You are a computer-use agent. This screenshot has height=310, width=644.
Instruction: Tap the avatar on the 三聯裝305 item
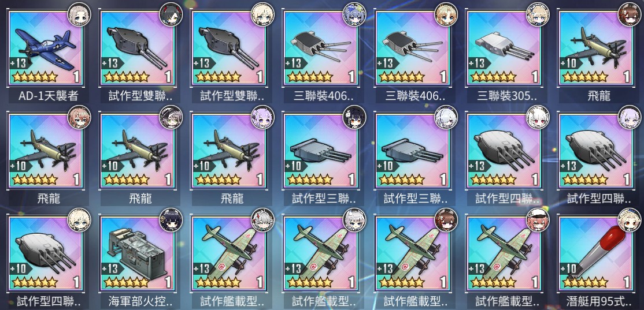(538, 14)
